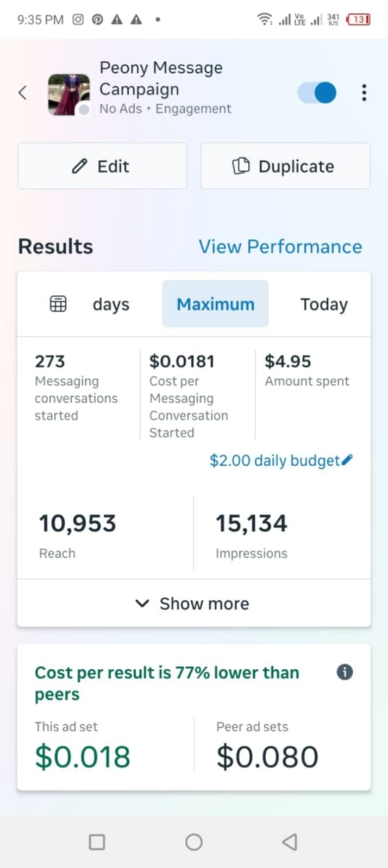388x868 pixels.
Task: Tap the $2.00 daily budget link
Action: (x=274, y=460)
